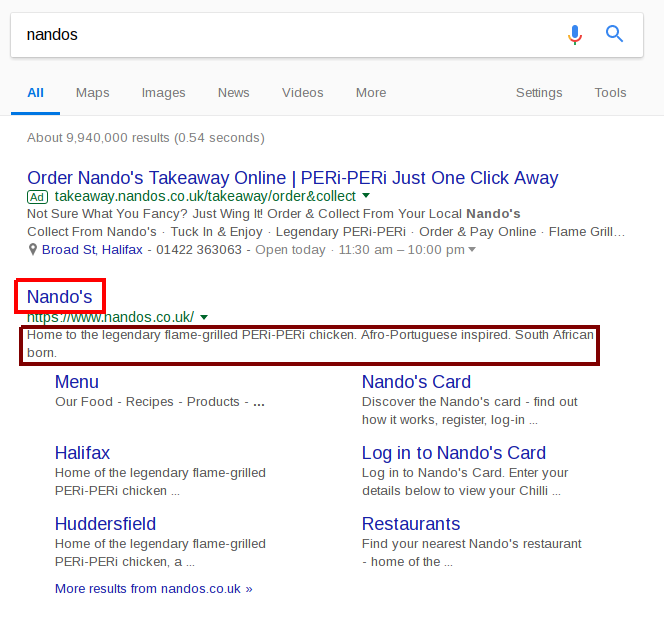
Task: Open the Nando's main result title
Action: (x=59, y=297)
